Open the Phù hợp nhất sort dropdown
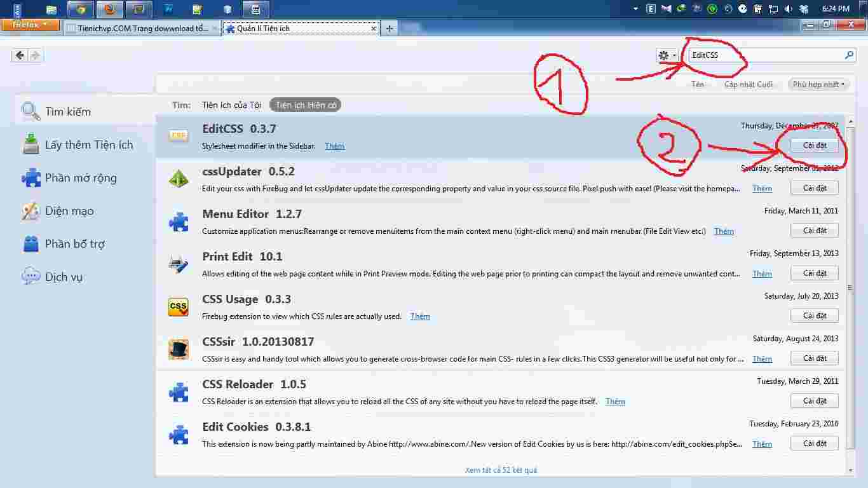The width and height of the screenshot is (868, 488). (818, 85)
